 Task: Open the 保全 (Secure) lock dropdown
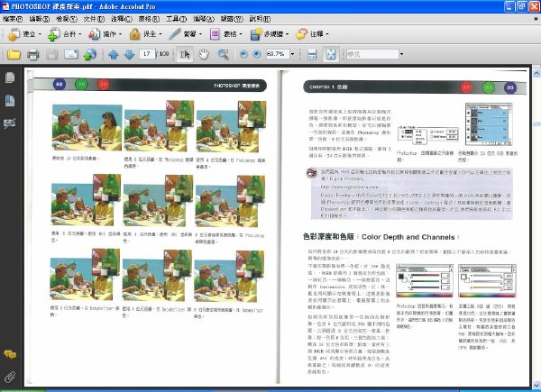[145, 34]
